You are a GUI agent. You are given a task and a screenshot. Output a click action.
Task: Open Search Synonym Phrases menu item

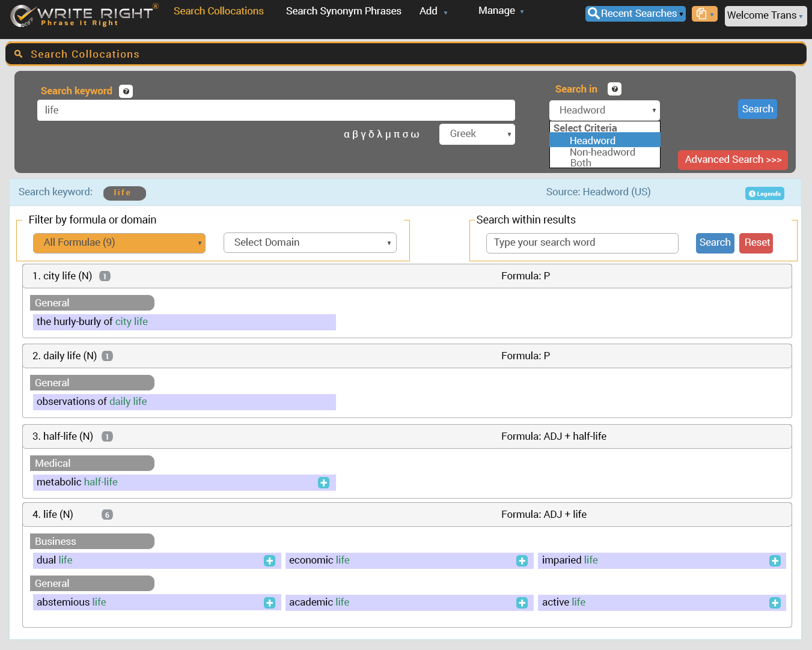click(343, 11)
